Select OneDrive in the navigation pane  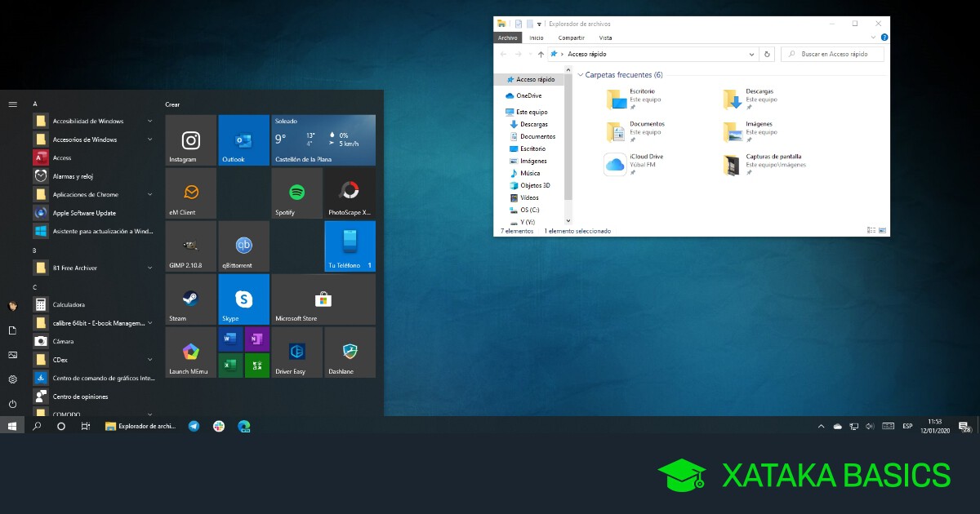click(528, 95)
